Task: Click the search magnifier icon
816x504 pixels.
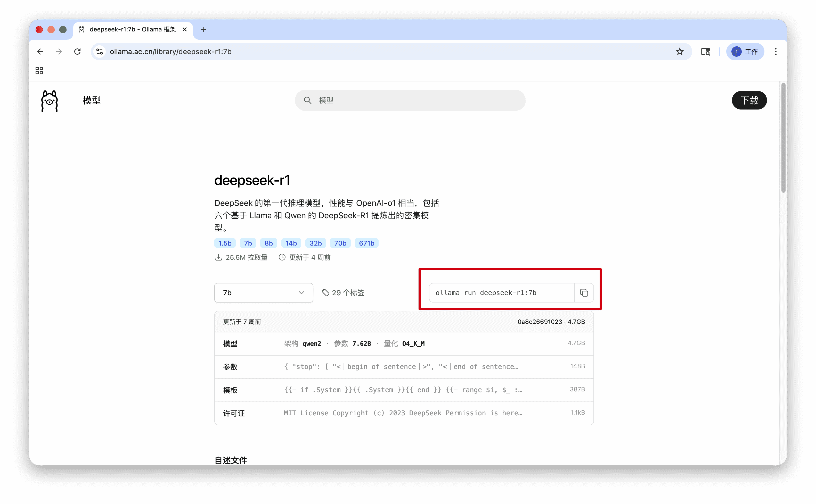Action: tap(307, 100)
